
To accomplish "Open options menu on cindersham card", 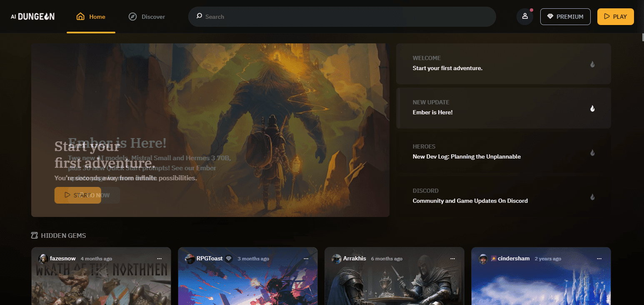I will 599,259.
